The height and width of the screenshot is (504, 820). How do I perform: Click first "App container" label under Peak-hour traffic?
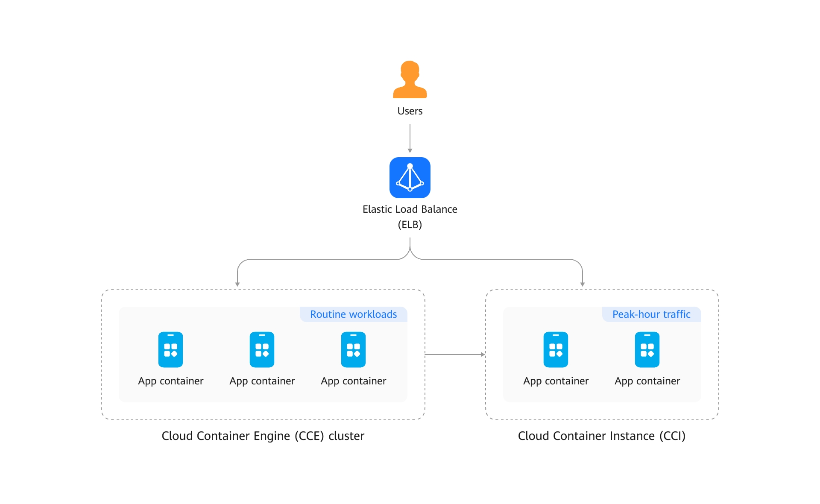point(556,381)
